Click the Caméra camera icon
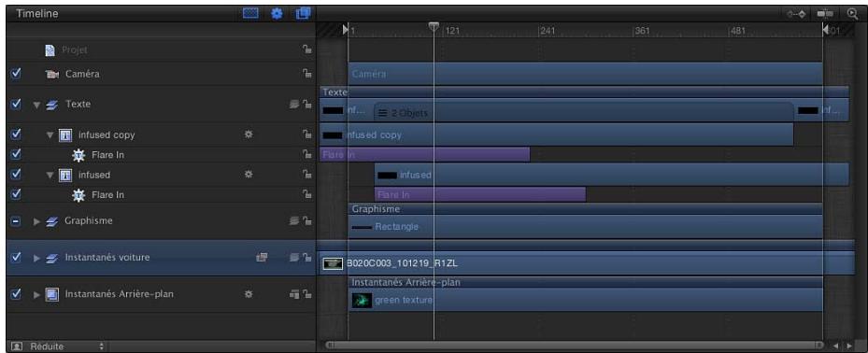The height and width of the screenshot is (353, 868). click(x=51, y=74)
